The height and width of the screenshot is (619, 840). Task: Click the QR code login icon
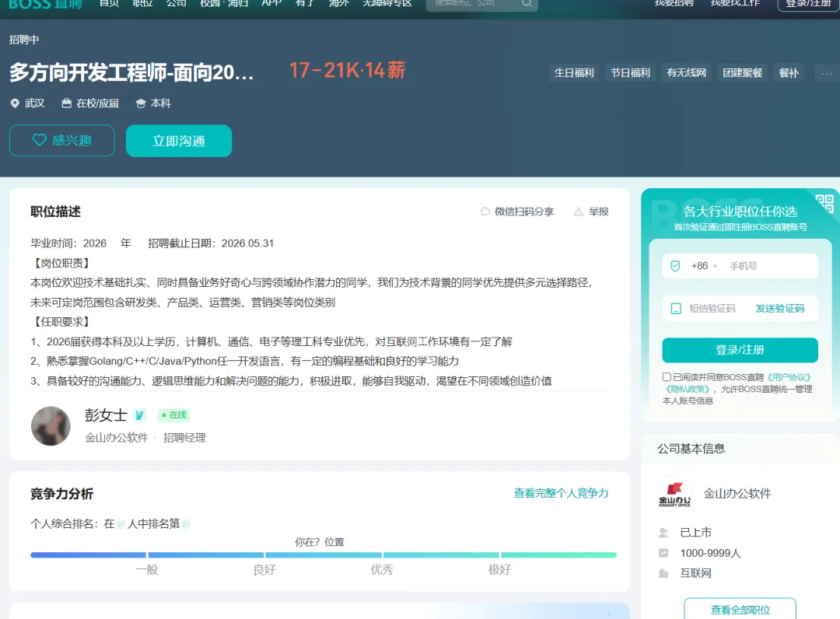[824, 204]
